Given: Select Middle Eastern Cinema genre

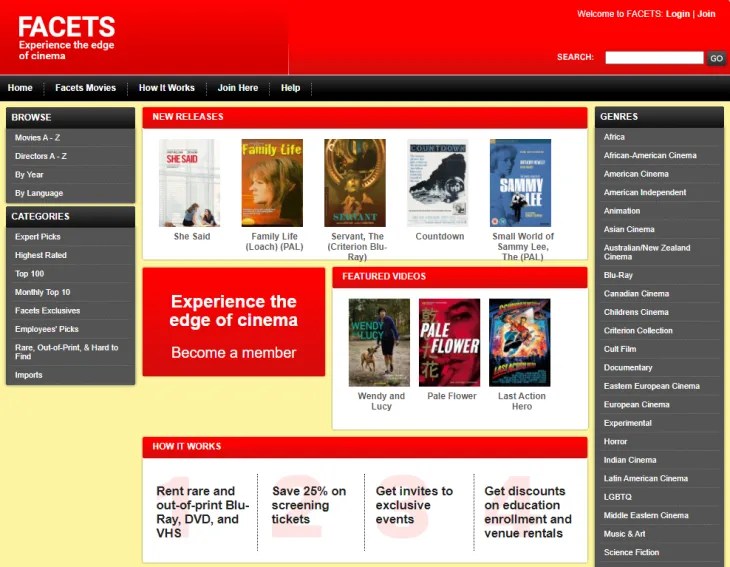Looking at the screenshot, I should (x=646, y=515).
